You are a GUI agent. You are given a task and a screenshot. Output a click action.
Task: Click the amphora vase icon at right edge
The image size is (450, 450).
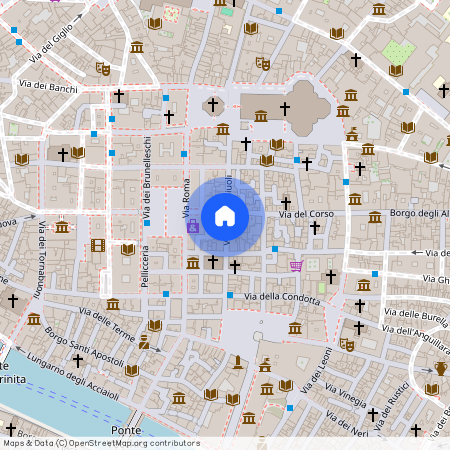(441, 369)
